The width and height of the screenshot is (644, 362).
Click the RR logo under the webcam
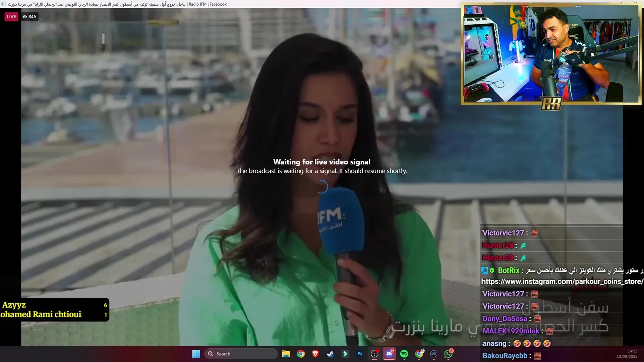(x=551, y=104)
